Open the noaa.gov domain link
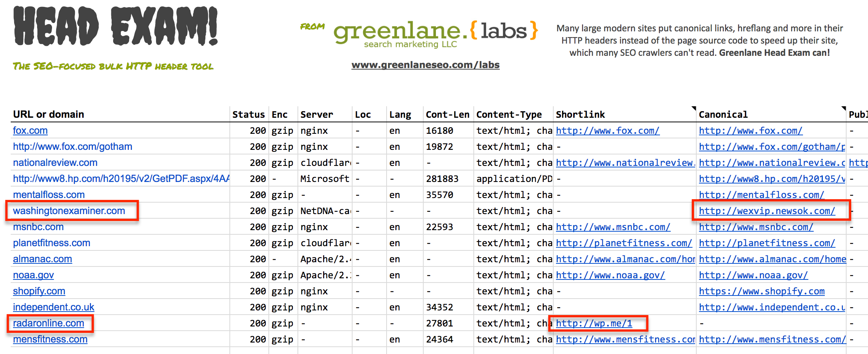Image resolution: width=868 pixels, height=354 pixels. pyautogui.click(x=33, y=275)
